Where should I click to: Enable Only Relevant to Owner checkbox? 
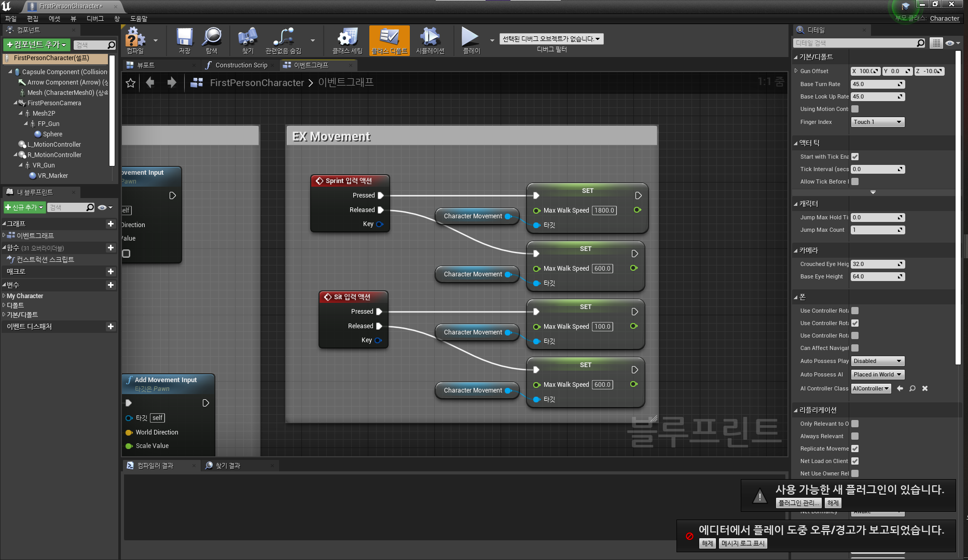[x=855, y=424]
